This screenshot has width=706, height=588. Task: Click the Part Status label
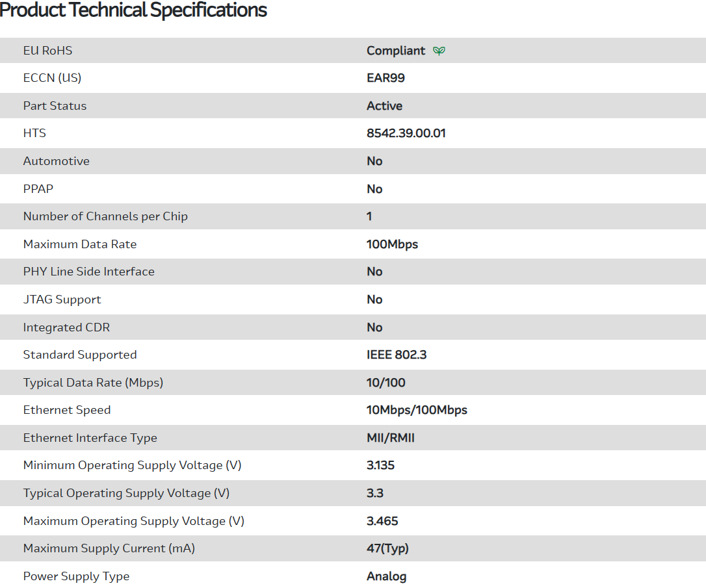coord(55,106)
